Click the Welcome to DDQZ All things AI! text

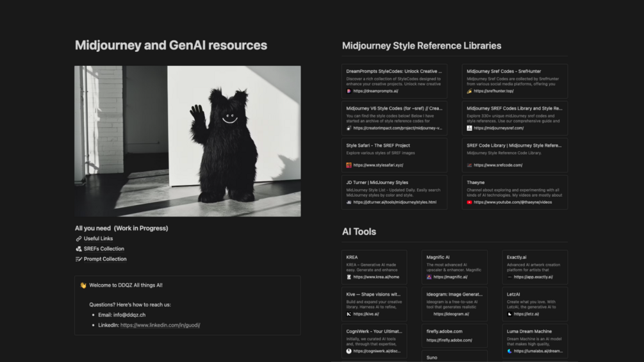[x=126, y=285]
